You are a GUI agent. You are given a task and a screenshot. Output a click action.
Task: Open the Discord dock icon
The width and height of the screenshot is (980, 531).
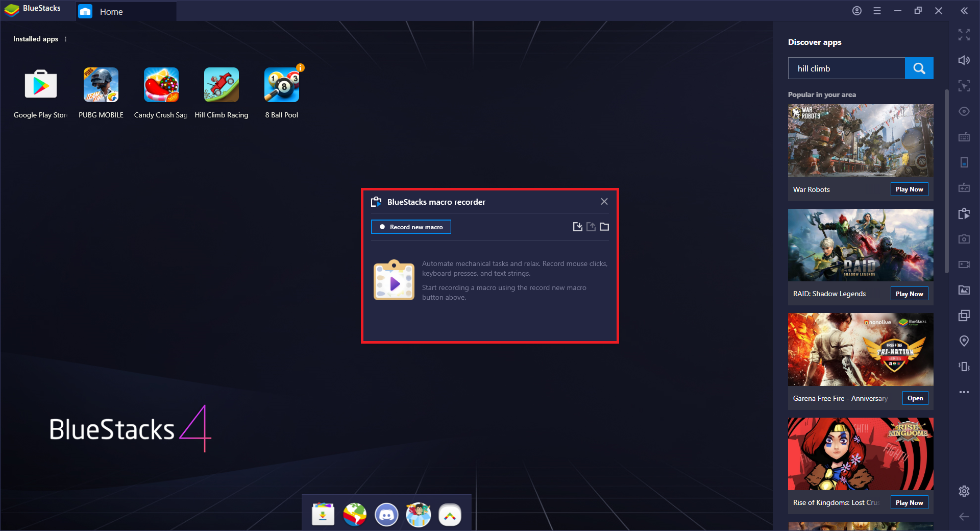point(386,515)
